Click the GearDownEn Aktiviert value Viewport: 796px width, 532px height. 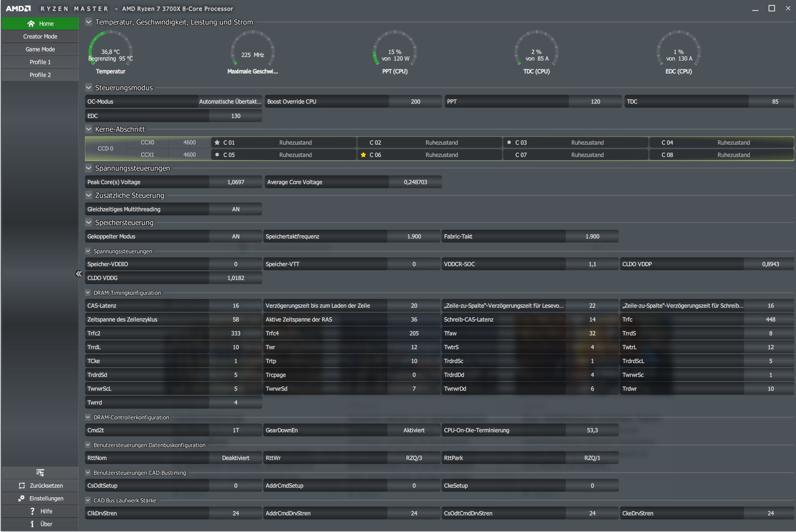coord(413,430)
